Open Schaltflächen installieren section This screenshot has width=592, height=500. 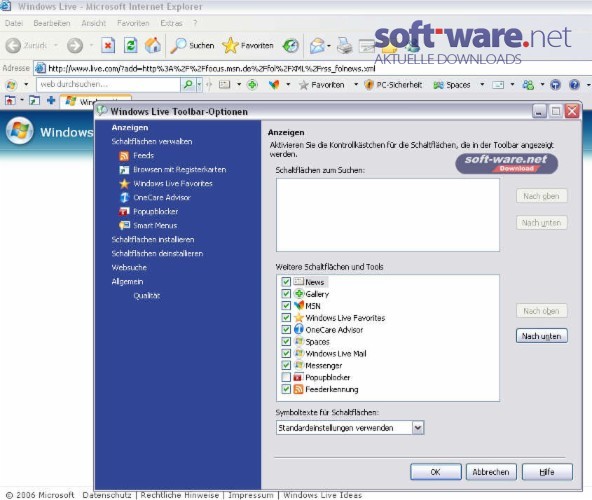153,239
